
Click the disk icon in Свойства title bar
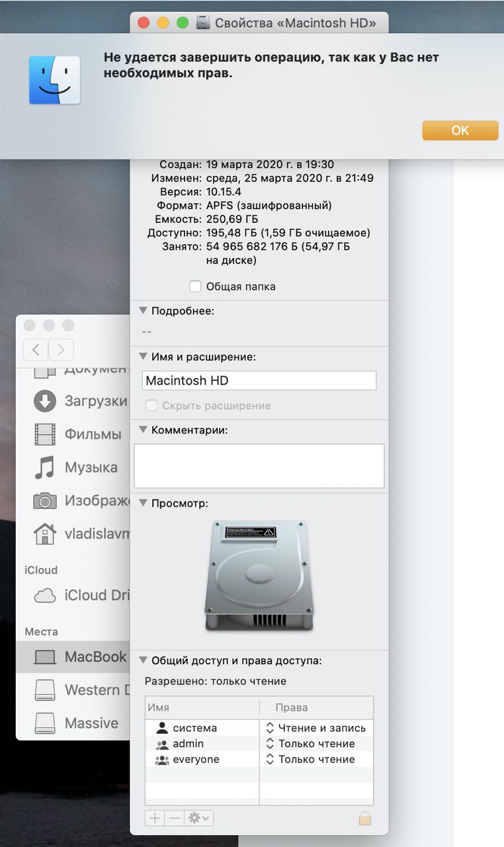(x=204, y=23)
